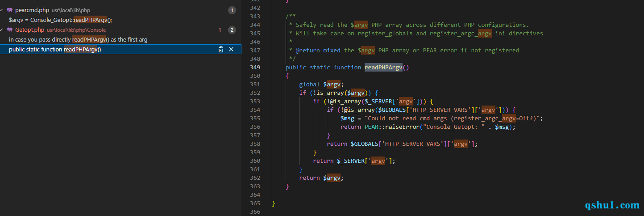Place cursor on 'global $argv;' line
Viewport: 644px width, 216px height.
click(x=321, y=84)
